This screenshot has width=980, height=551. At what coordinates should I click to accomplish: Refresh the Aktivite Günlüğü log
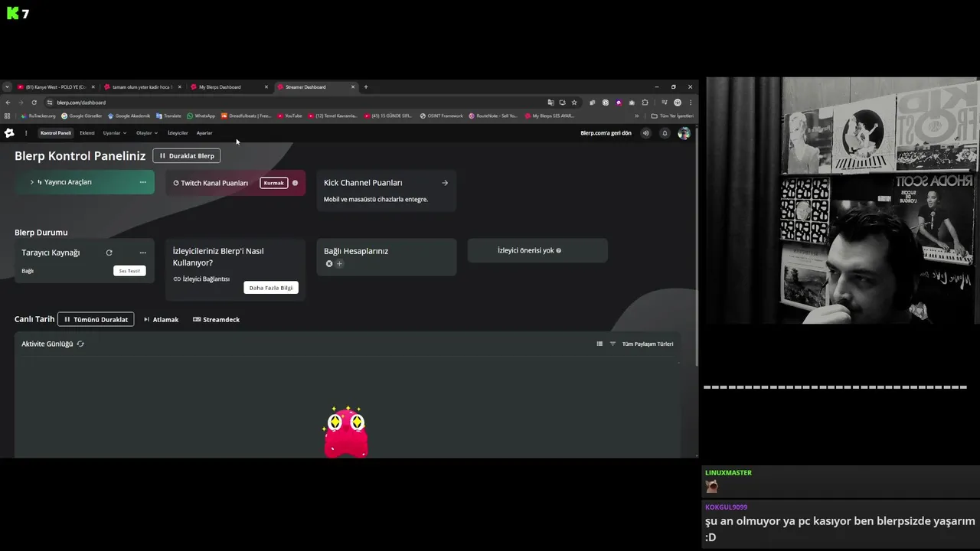(80, 344)
